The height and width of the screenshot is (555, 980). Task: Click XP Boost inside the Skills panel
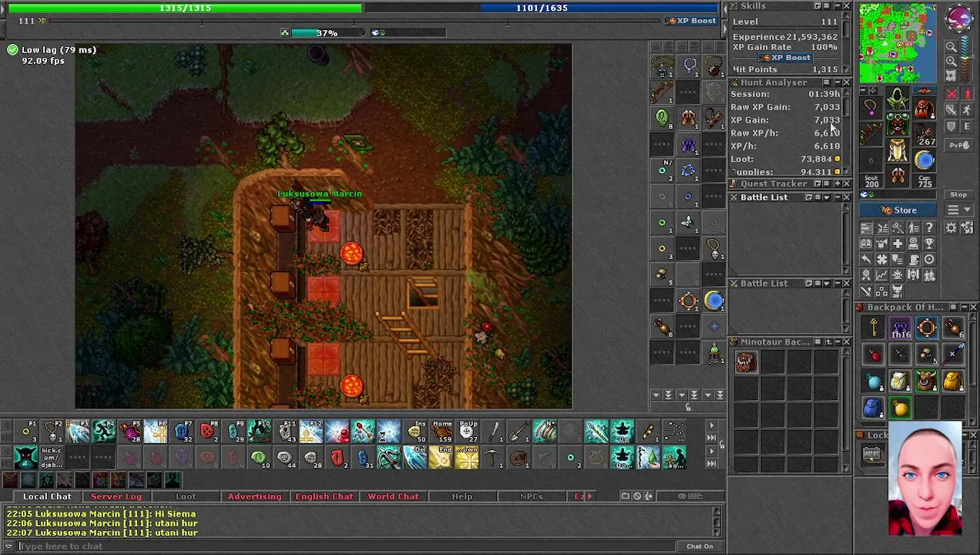point(785,58)
